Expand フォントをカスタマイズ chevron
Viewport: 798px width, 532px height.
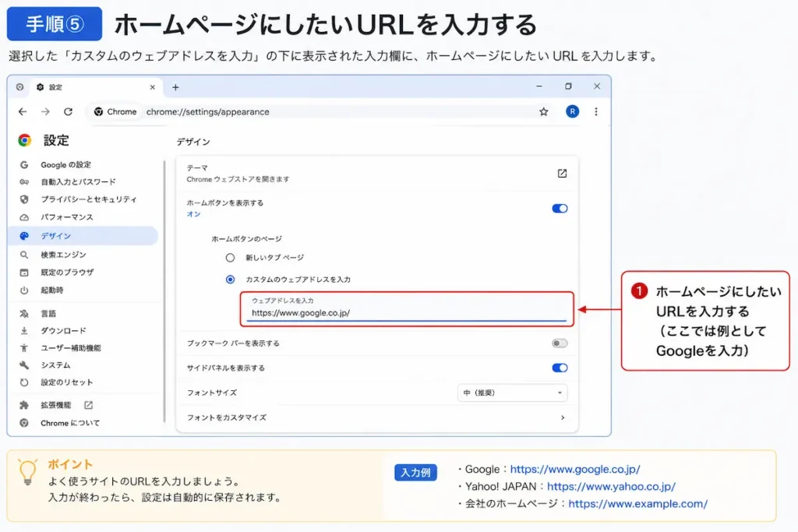click(563, 417)
